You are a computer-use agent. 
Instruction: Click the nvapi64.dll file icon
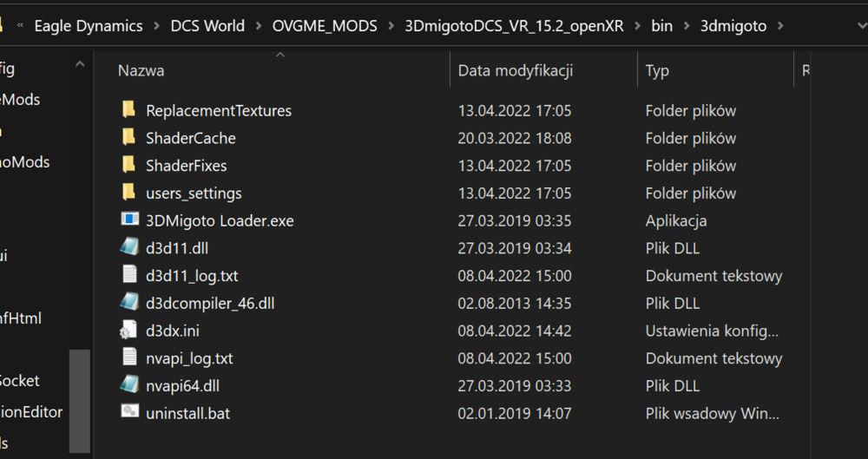[129, 385]
